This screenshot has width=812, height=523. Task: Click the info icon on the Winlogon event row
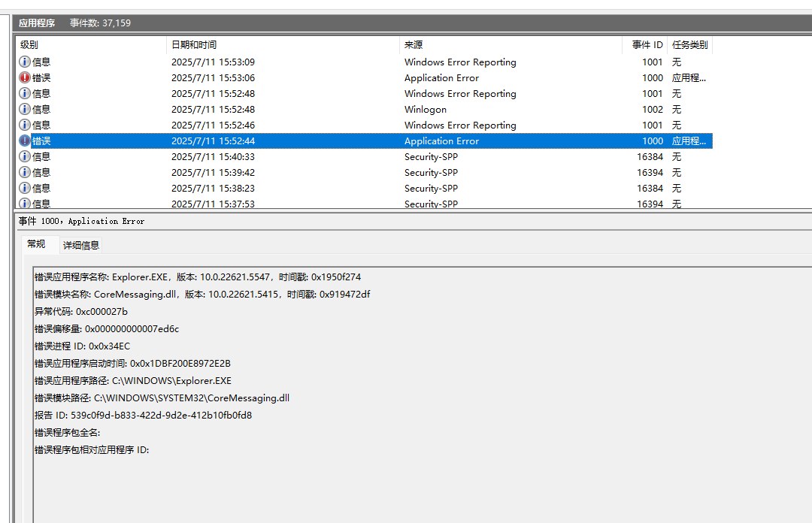pyautogui.click(x=26, y=109)
